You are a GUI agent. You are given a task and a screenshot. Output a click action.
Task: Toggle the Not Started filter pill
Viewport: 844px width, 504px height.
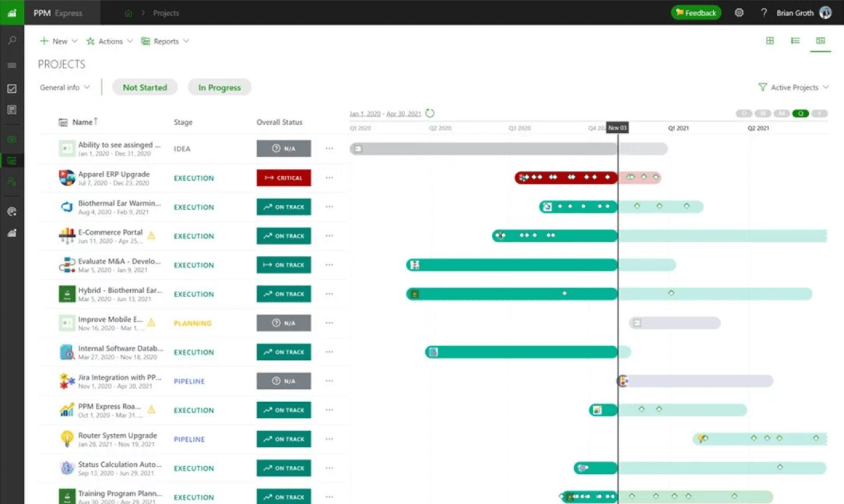145,87
